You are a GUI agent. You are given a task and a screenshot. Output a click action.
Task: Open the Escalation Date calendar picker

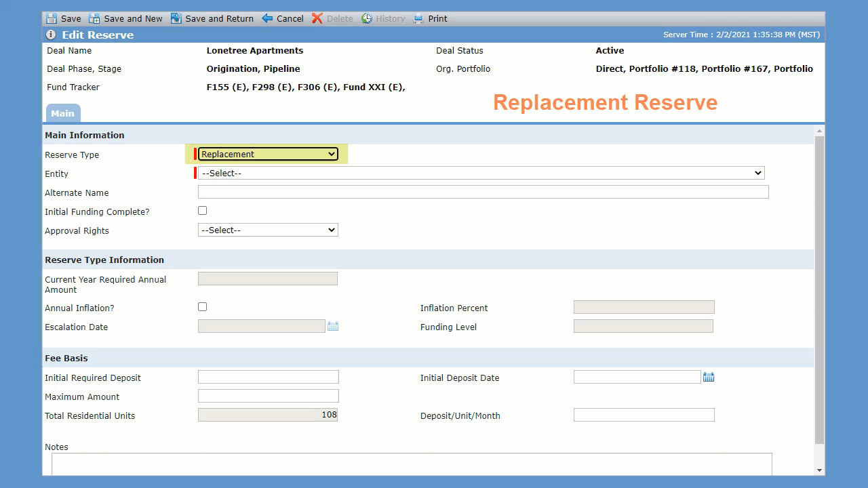click(333, 326)
